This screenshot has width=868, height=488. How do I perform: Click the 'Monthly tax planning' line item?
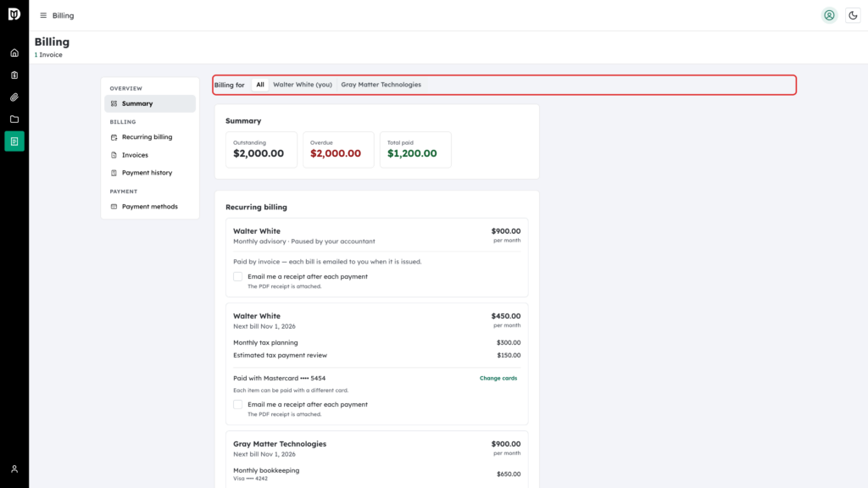click(265, 342)
